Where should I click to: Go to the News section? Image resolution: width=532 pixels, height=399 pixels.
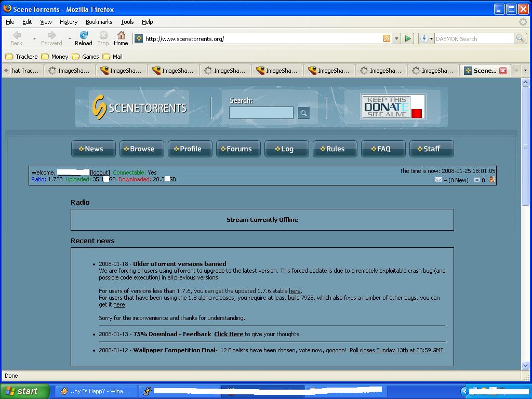pos(94,149)
